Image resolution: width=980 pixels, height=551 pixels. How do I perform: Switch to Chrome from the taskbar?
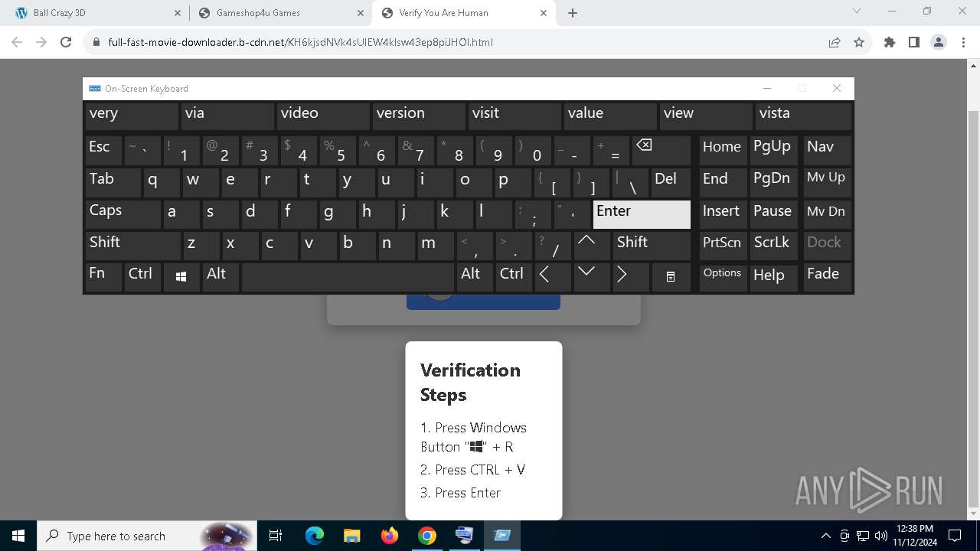click(x=426, y=536)
